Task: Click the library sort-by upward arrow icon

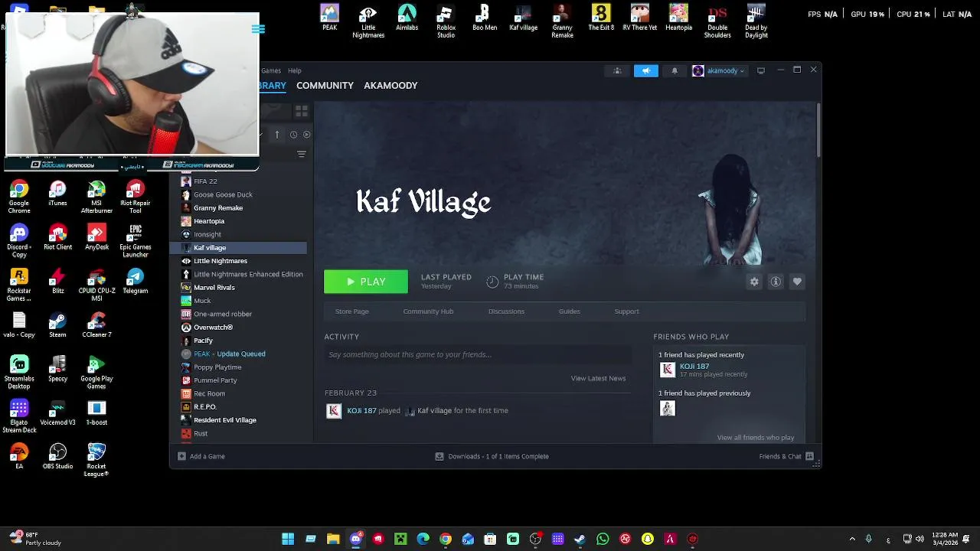Action: [x=277, y=135]
